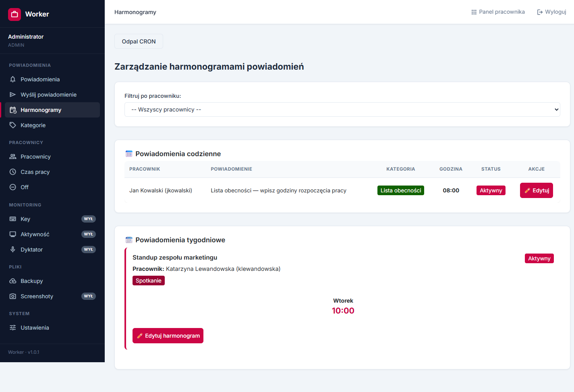Click the Jan Kowalski (jkowalski) cell

click(x=161, y=190)
